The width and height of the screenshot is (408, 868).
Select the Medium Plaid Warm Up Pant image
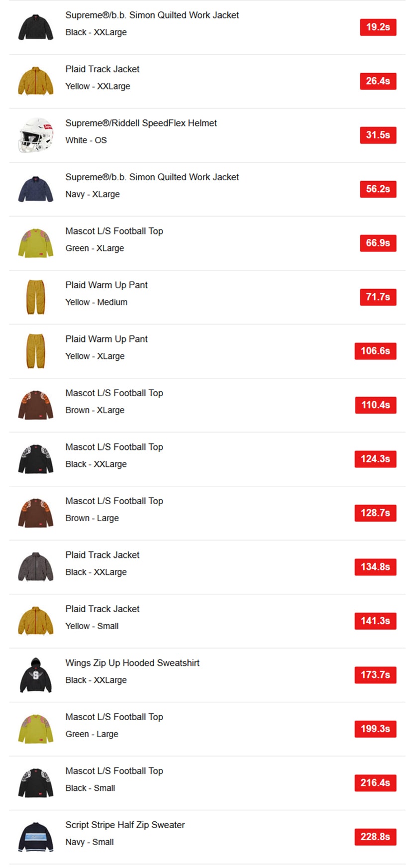pyautogui.click(x=36, y=297)
